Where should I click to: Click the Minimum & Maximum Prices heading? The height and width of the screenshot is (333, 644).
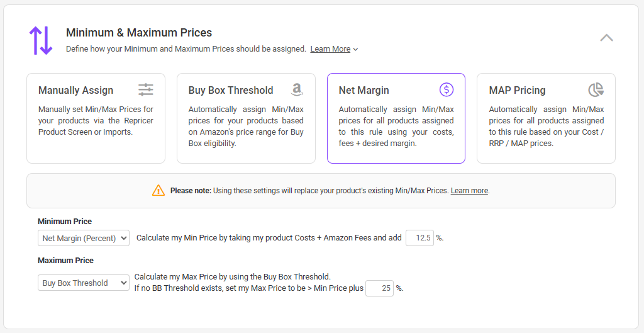pos(139,33)
